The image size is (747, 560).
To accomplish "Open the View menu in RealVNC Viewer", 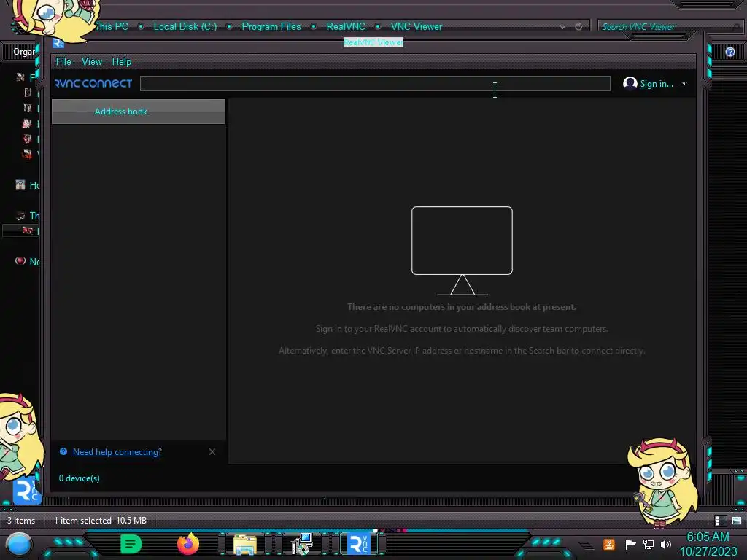I will (x=91, y=61).
